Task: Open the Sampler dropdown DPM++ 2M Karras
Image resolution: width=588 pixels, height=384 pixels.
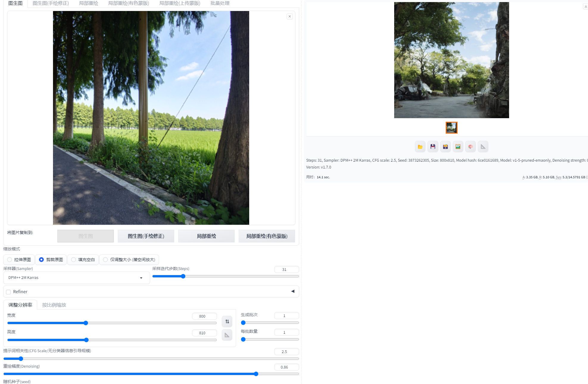Action: 77,278
